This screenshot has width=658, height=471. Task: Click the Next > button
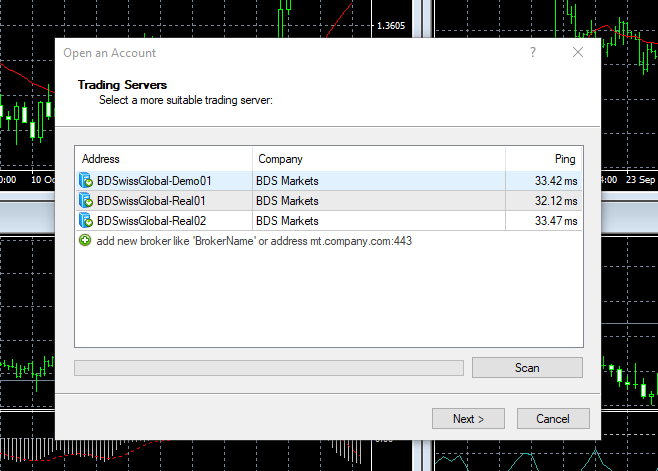[x=468, y=419]
